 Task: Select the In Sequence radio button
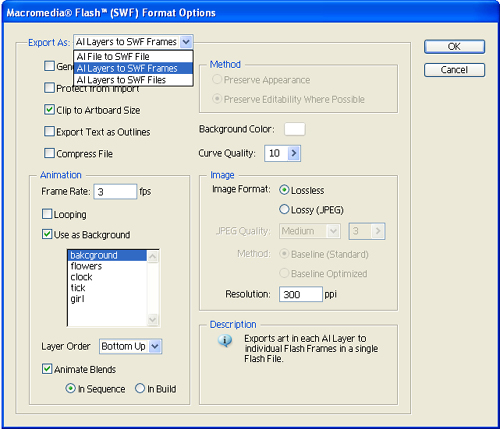(70, 389)
